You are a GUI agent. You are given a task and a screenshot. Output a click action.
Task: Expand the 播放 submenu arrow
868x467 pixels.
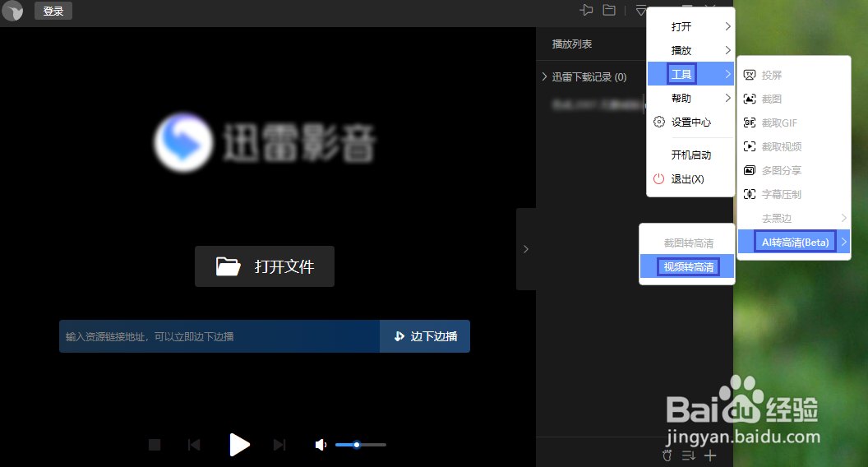tap(728, 50)
